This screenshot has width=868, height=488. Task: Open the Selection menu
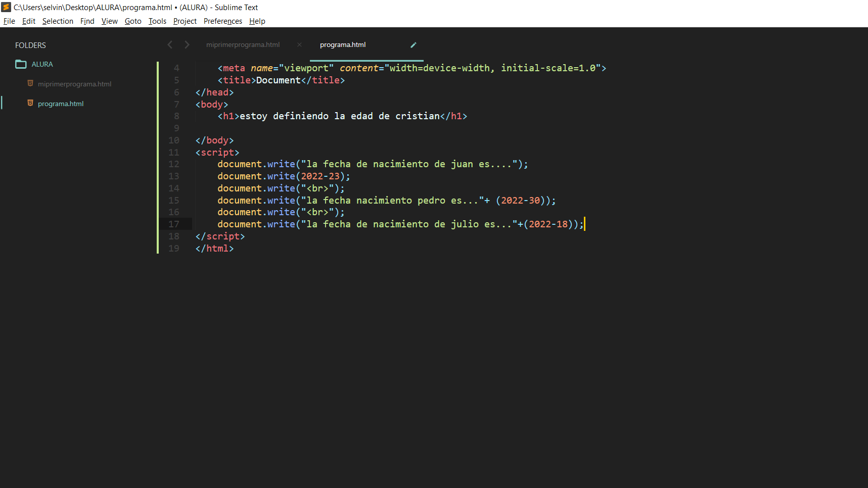pyautogui.click(x=58, y=21)
